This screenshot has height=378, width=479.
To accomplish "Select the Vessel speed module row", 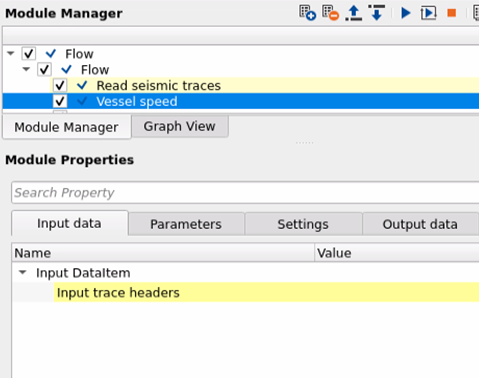I will pyautogui.click(x=241, y=101).
